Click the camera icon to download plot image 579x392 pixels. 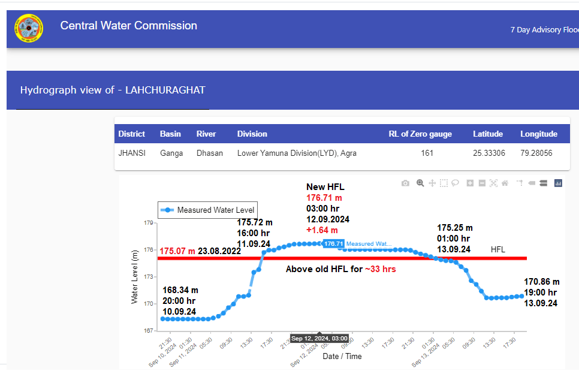pyautogui.click(x=405, y=183)
